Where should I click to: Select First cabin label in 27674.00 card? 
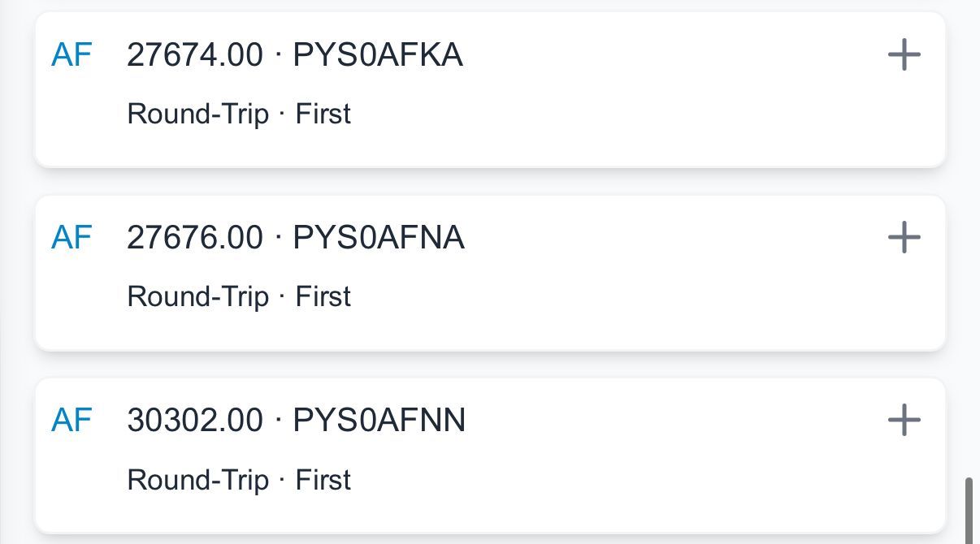pyautogui.click(x=323, y=114)
